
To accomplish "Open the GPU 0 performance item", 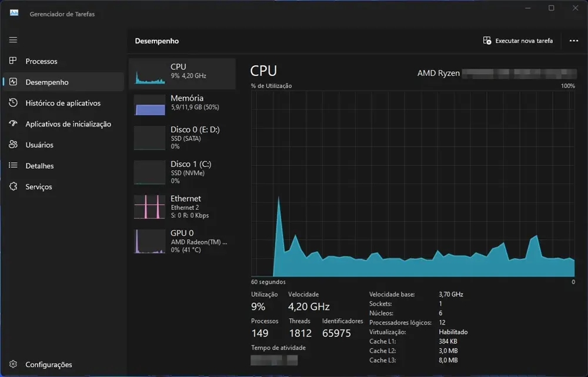I will pos(182,241).
